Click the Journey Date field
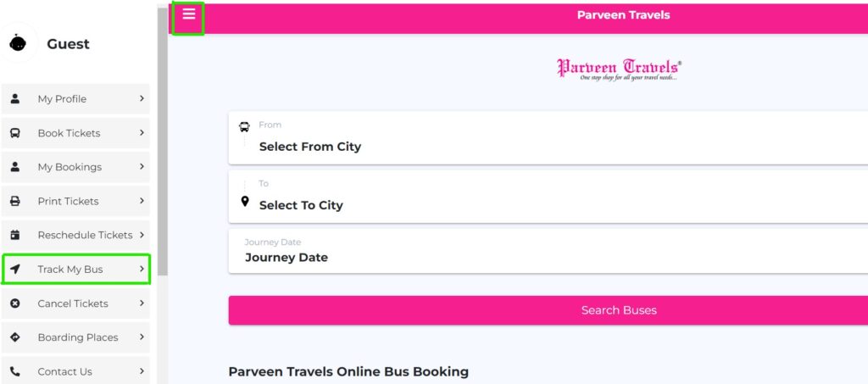Image resolution: width=868 pixels, height=384 pixels. (548, 251)
